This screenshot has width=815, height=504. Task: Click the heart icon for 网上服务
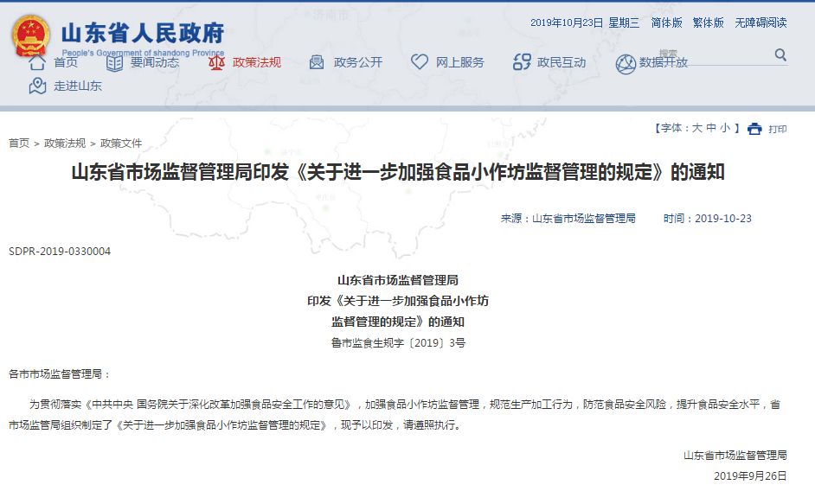click(x=420, y=62)
